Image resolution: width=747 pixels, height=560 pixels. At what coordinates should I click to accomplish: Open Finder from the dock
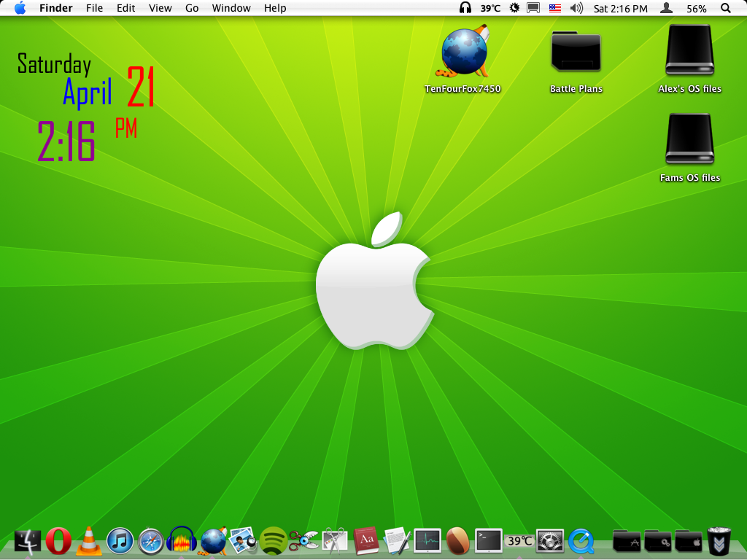coord(28,542)
